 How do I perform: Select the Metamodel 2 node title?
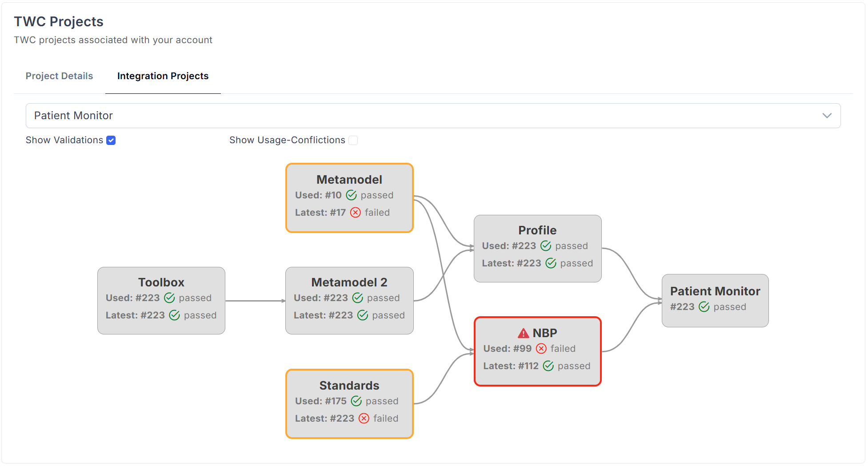tap(349, 282)
